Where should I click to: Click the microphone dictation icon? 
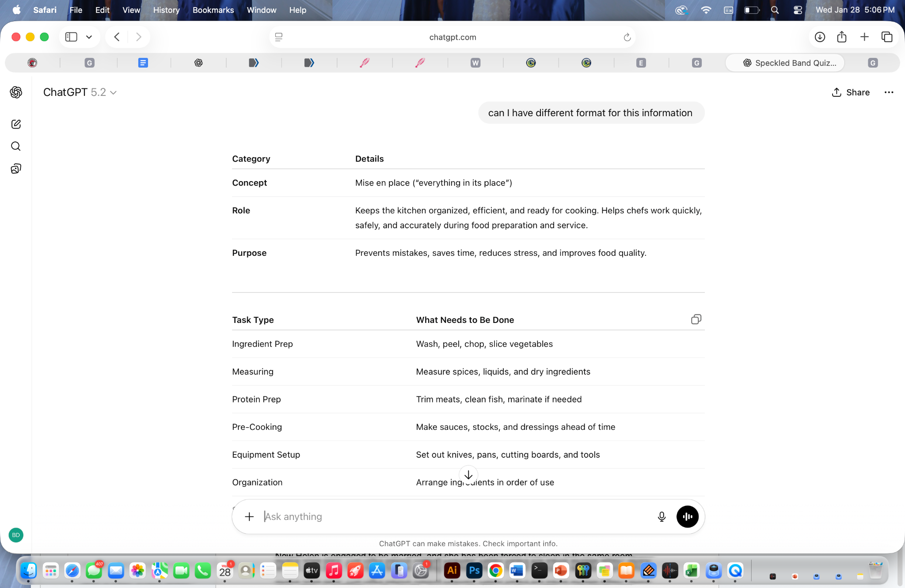tap(662, 516)
